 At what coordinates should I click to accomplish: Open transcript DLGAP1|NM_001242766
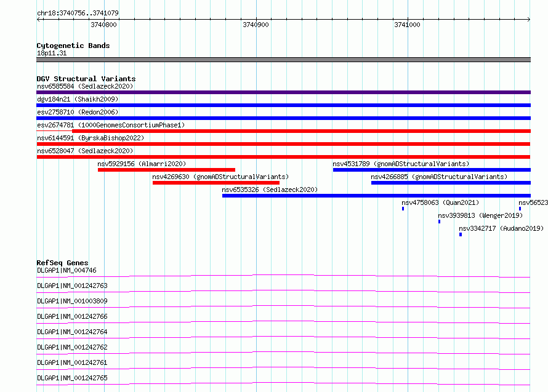(x=72, y=316)
